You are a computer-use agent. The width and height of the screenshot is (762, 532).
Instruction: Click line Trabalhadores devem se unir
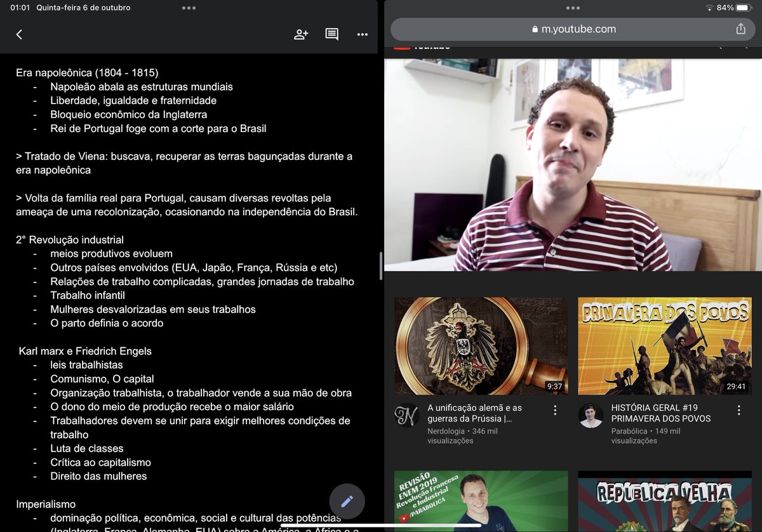[200, 427]
